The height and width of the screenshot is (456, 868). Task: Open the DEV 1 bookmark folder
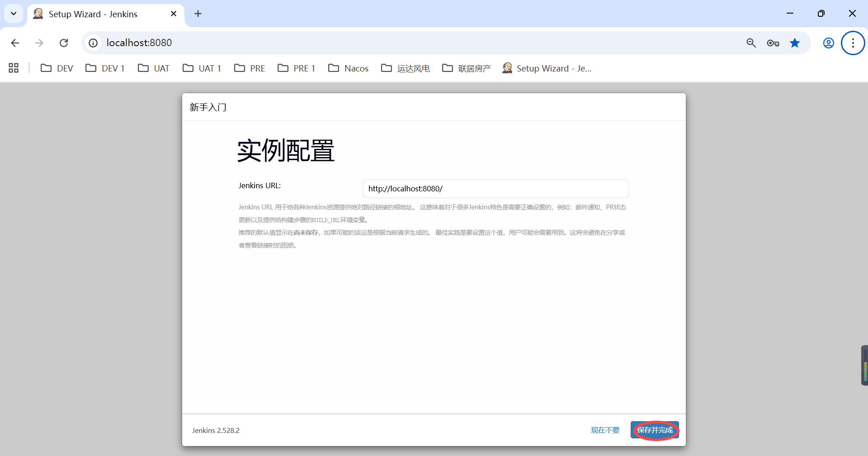tap(105, 68)
